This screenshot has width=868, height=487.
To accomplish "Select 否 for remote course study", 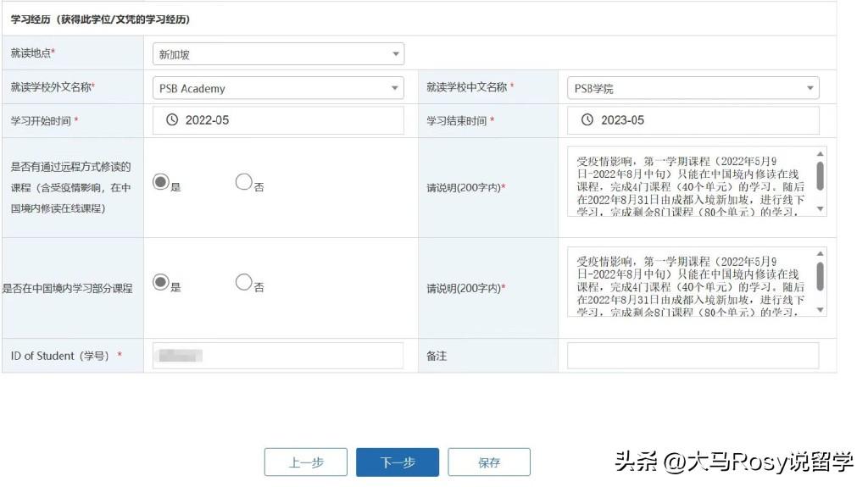I will (243, 182).
